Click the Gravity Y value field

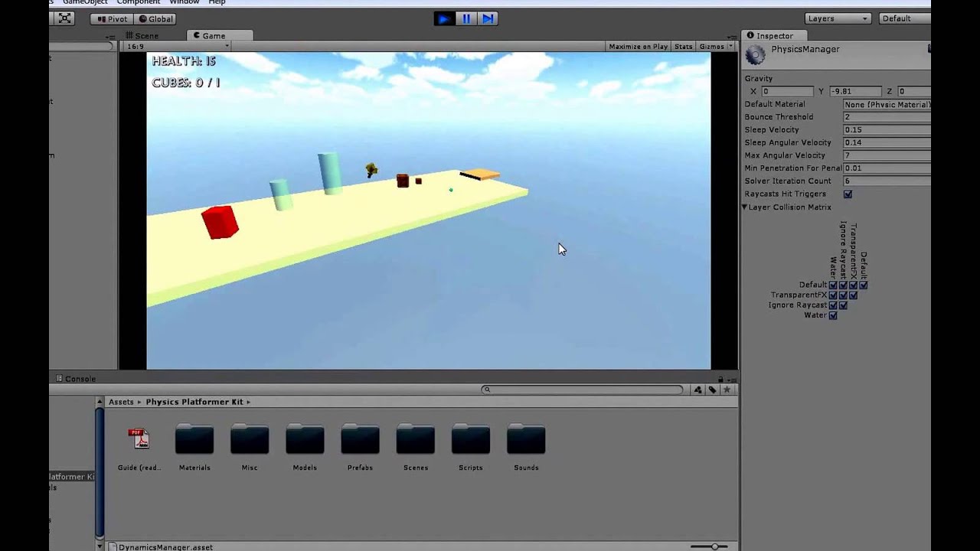point(854,91)
